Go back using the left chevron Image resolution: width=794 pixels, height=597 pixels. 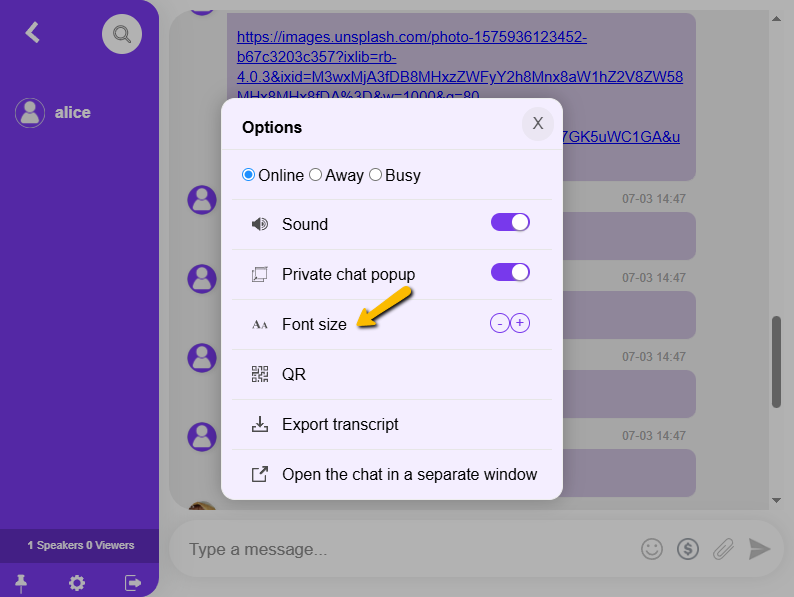33,32
